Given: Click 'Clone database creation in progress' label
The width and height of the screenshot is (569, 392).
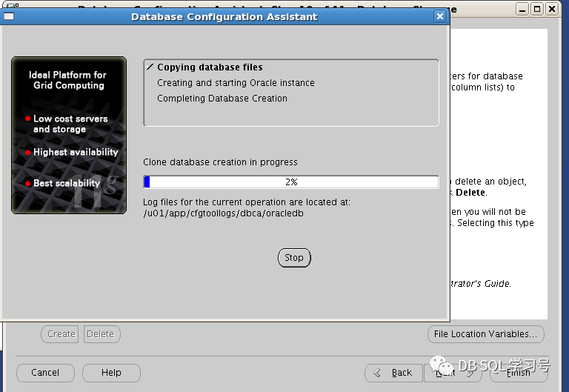Looking at the screenshot, I should click(220, 162).
